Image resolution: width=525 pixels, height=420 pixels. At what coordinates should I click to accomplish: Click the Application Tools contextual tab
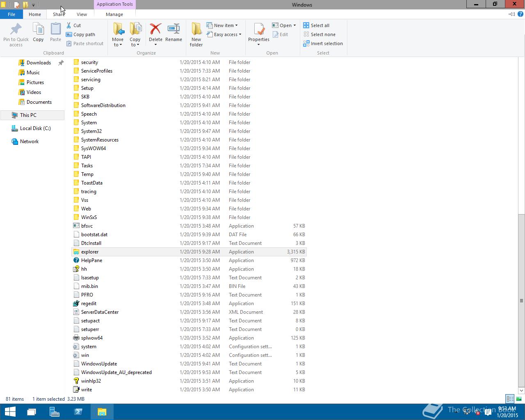point(114,4)
